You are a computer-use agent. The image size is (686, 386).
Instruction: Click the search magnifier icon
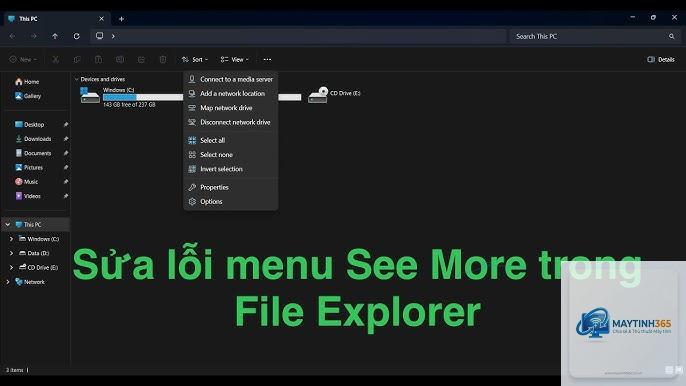(x=672, y=36)
